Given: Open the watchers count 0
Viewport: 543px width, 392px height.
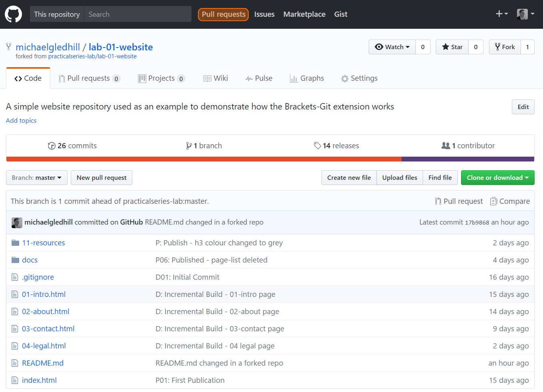Looking at the screenshot, I should tap(423, 47).
